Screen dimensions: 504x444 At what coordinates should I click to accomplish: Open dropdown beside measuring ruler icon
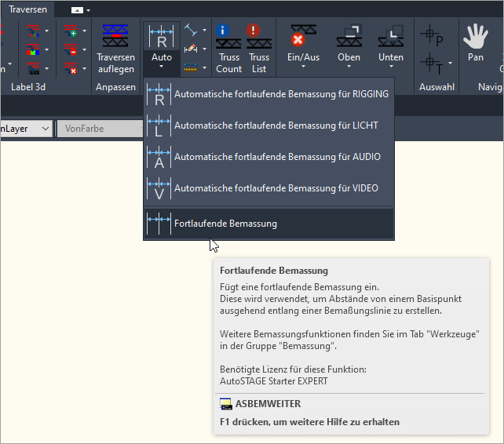[x=204, y=68]
